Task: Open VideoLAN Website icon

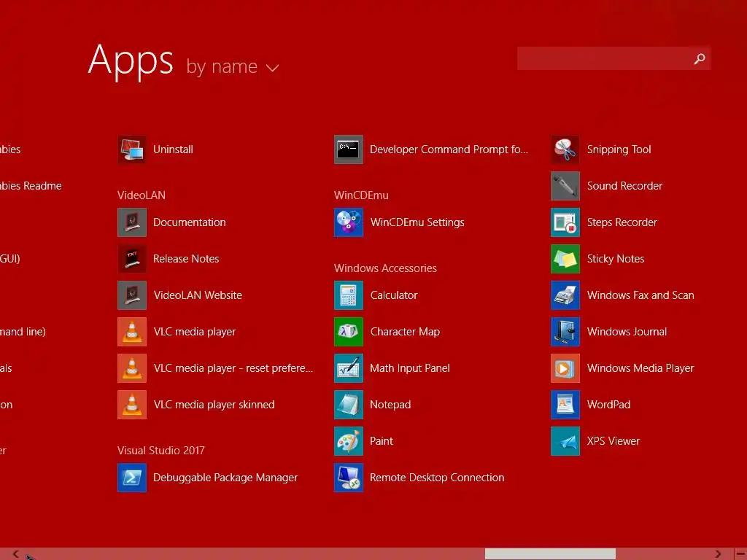Action: coord(132,295)
